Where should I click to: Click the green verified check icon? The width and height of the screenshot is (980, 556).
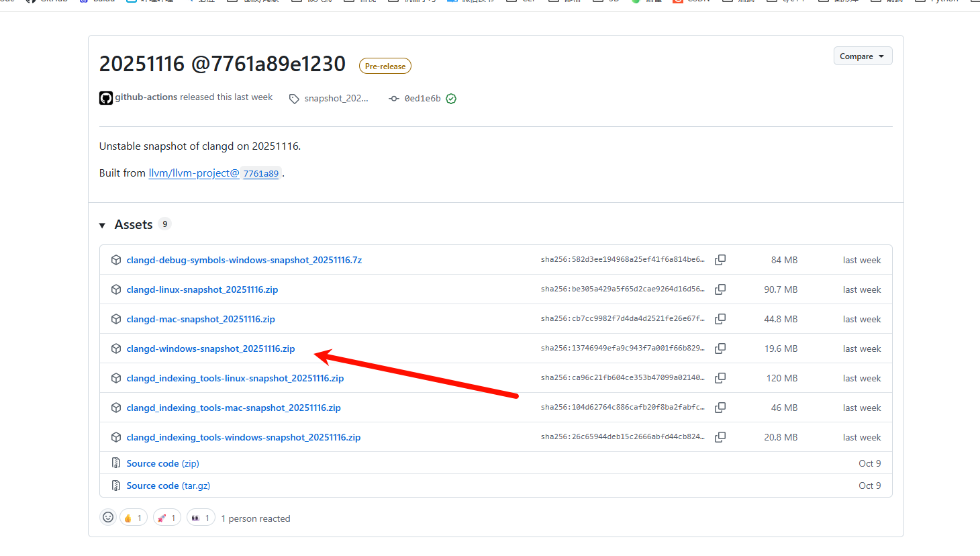[451, 99]
